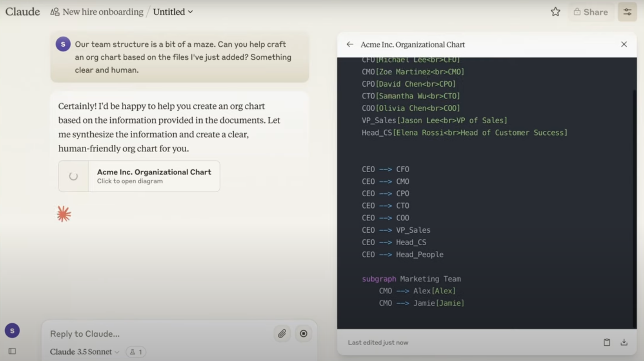Expand the Untitled chat title dropdown
Screen dimensions: 644x361
click(173, 12)
